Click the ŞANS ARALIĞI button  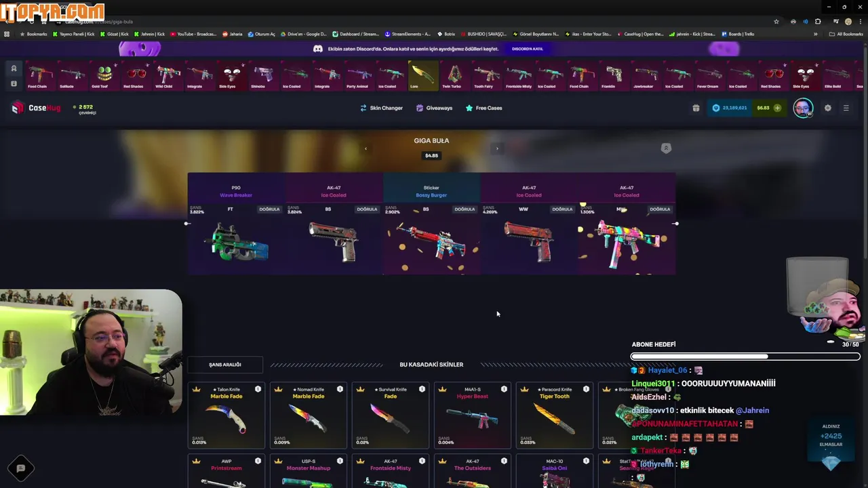(x=225, y=365)
